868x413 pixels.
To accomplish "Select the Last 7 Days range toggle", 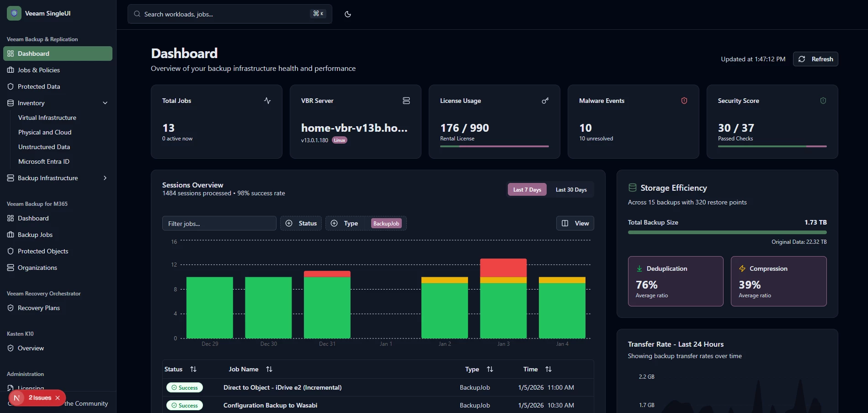I will [x=527, y=189].
